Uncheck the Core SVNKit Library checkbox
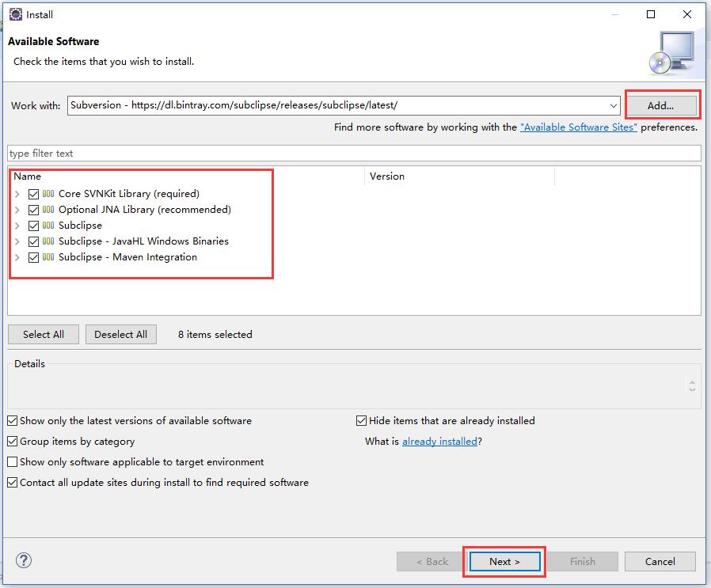The width and height of the screenshot is (711, 588). point(33,194)
